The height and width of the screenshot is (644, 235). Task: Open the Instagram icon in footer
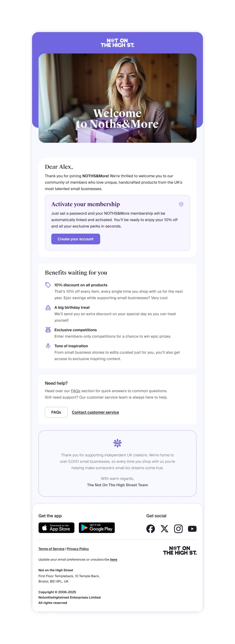pos(178,529)
